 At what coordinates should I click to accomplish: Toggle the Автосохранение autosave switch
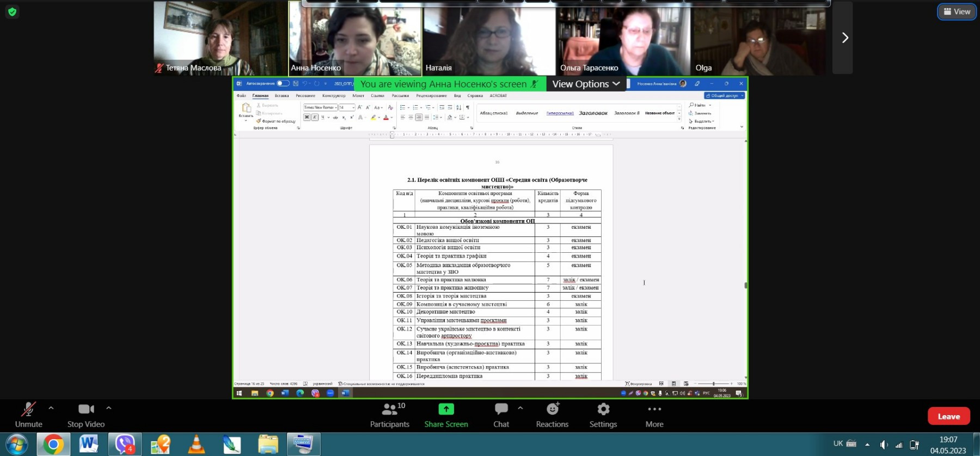point(283,83)
